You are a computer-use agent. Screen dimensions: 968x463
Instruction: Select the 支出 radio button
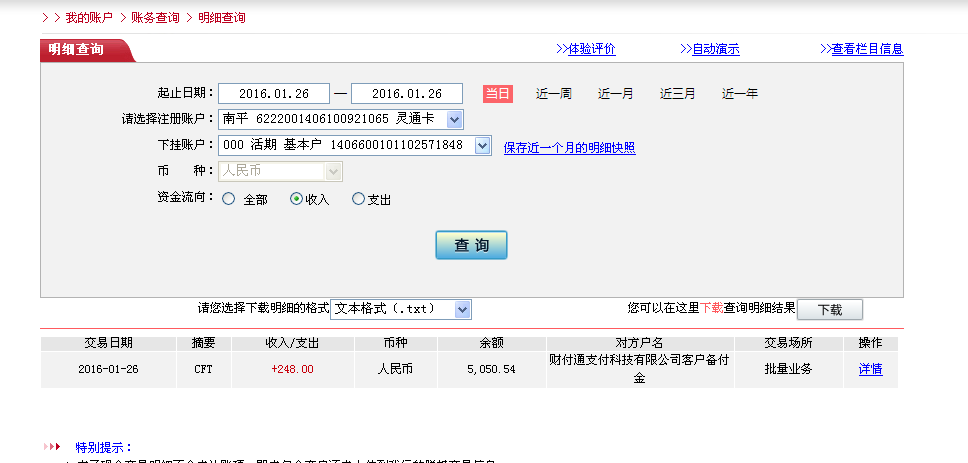coord(359,199)
